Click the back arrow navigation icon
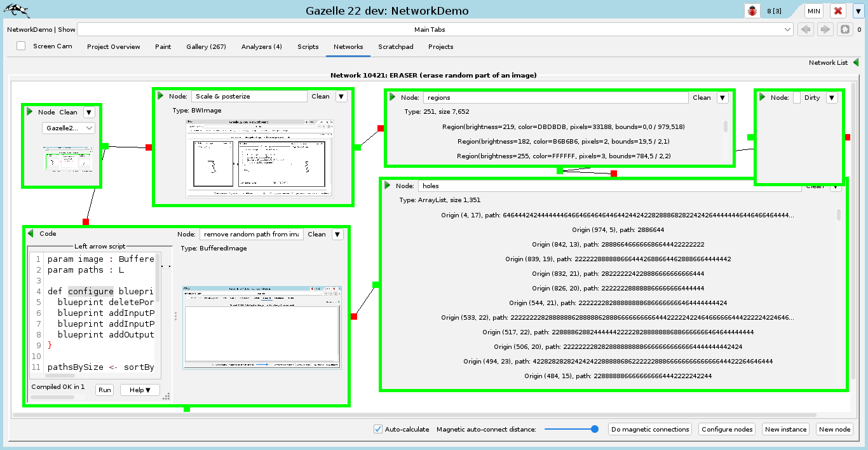868x450 pixels. [x=806, y=29]
